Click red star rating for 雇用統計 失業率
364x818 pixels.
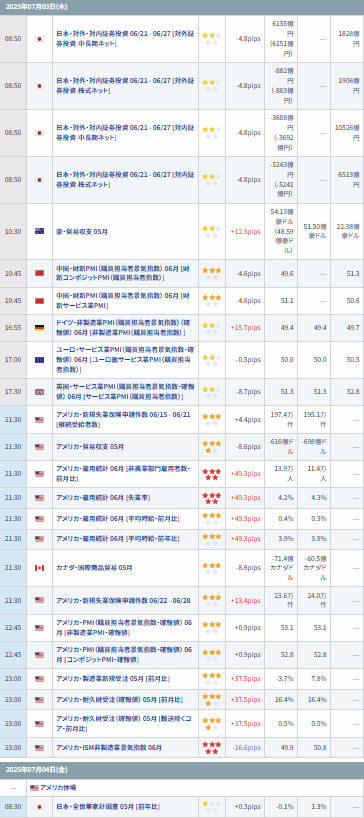(x=211, y=498)
